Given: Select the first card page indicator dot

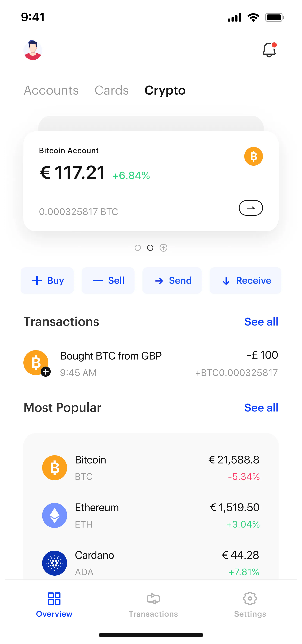Looking at the screenshot, I should [x=138, y=248].
